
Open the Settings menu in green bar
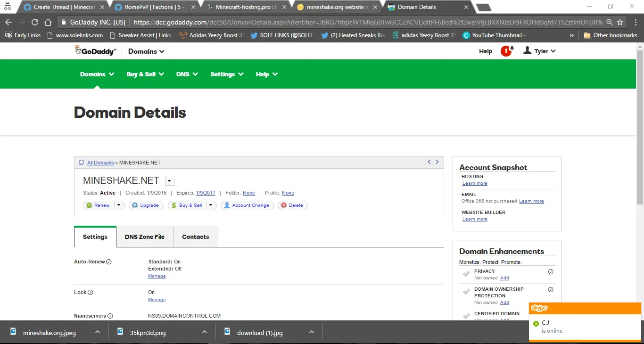pyautogui.click(x=227, y=74)
